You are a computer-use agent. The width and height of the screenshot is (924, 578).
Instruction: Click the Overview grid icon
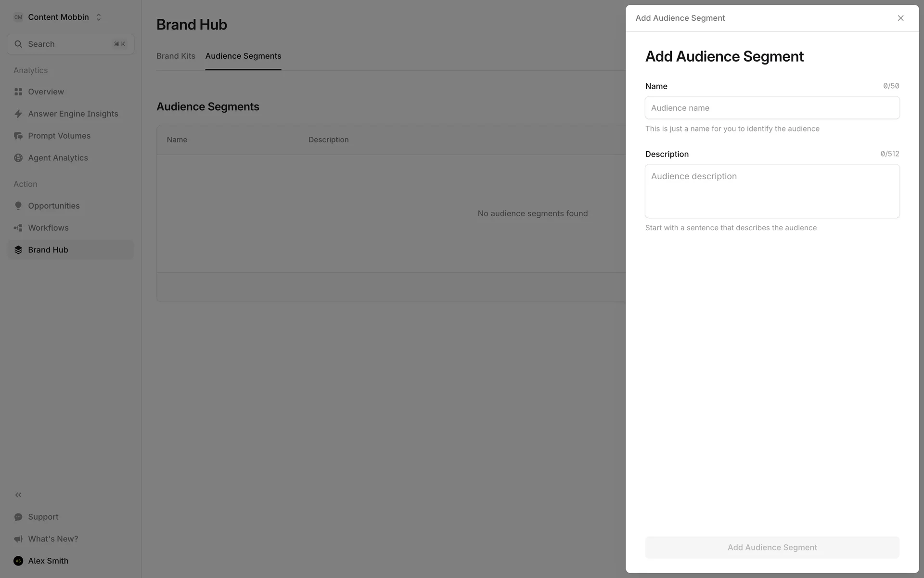tap(18, 92)
